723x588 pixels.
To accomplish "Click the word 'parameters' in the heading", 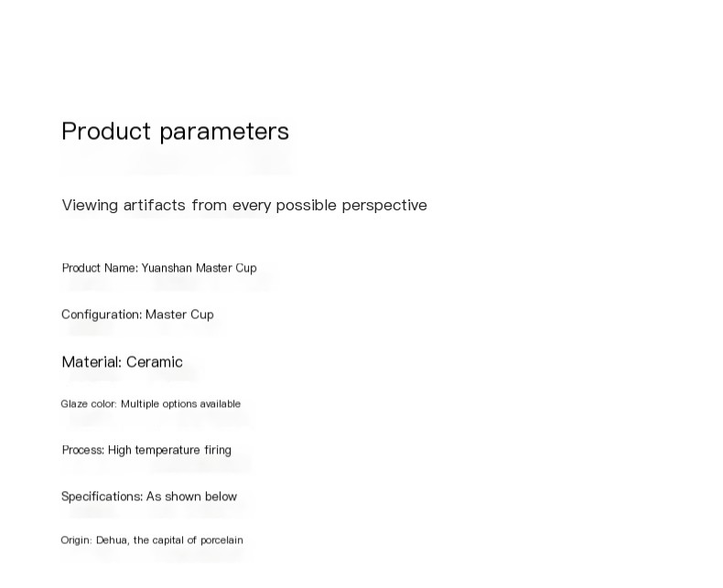I will 224,132.
